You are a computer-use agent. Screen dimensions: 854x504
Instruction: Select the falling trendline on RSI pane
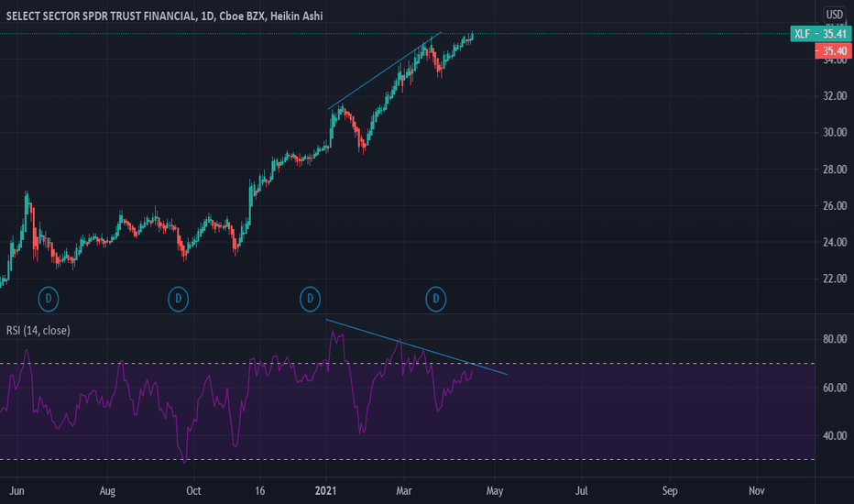[x=417, y=347]
